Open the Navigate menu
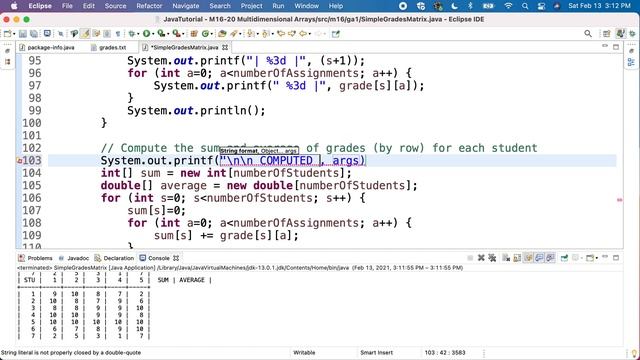 pos(186,6)
